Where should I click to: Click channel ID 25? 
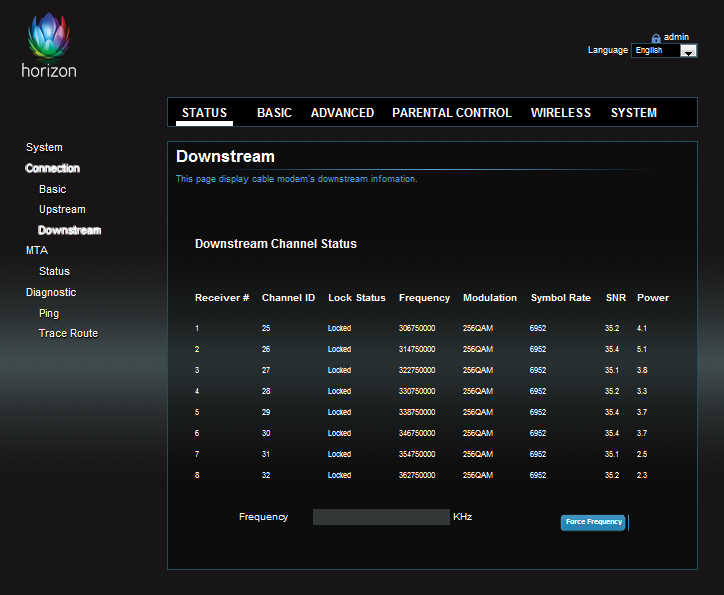click(x=265, y=328)
